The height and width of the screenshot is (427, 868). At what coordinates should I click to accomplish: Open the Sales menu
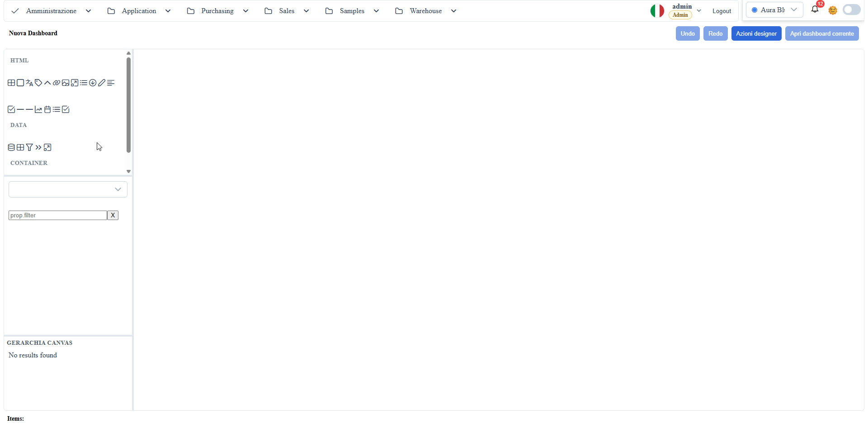287,11
